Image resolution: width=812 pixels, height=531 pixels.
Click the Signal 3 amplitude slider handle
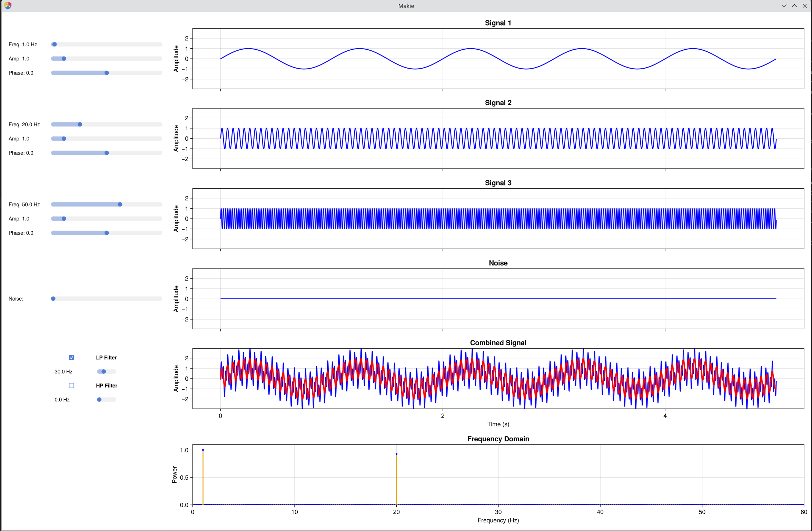click(x=63, y=218)
